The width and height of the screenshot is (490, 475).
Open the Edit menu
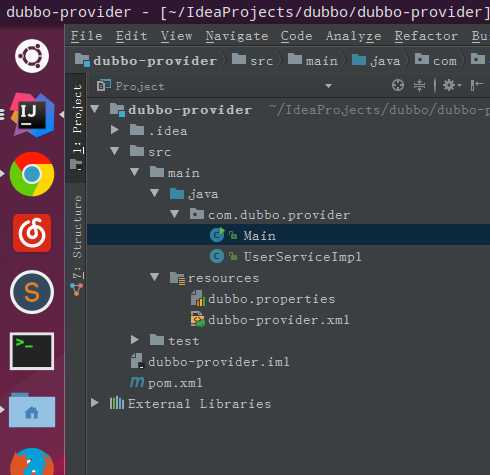pyautogui.click(x=131, y=36)
